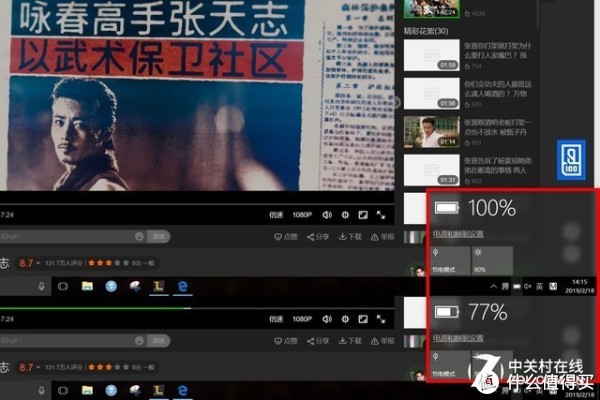Switch 英 input language in tray
Viewport: 600px width, 400px height.
click(x=539, y=286)
